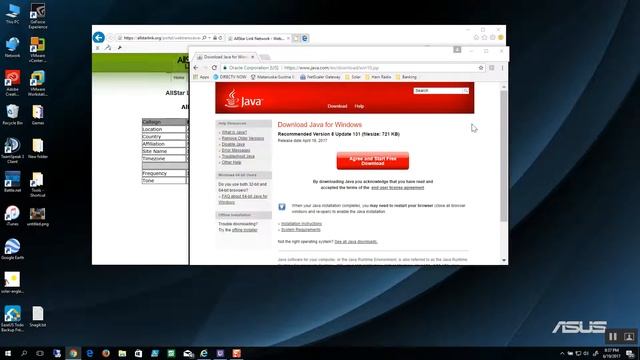Open the System Requirements link
Image resolution: width=640 pixels, height=360 pixels.
pyautogui.click(x=301, y=230)
